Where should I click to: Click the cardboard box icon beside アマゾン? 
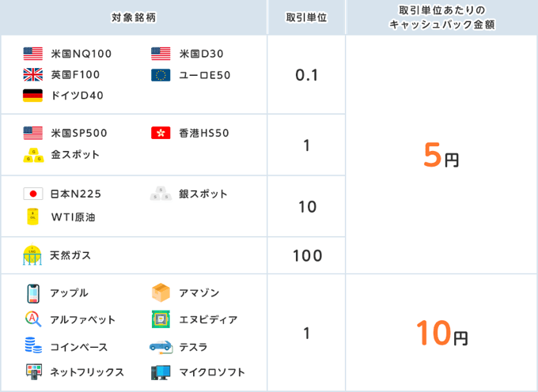(161, 292)
